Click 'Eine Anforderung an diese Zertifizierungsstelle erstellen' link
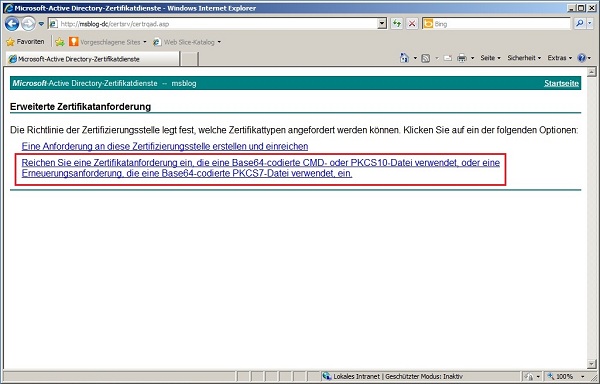600x384 pixels. click(165, 146)
